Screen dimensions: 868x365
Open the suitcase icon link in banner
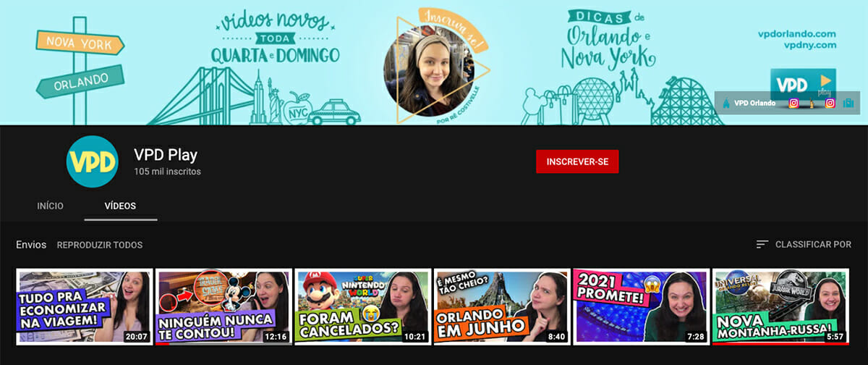pos(848,103)
